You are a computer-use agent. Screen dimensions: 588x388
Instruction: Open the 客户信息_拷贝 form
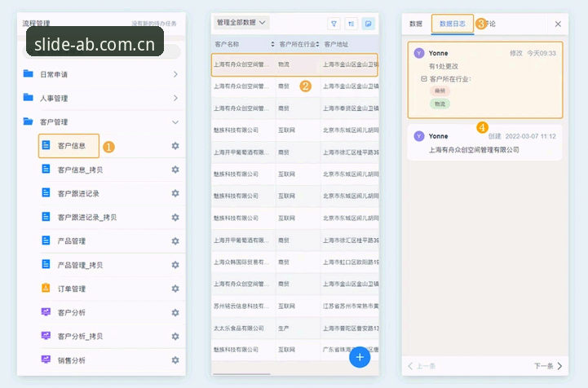80,170
